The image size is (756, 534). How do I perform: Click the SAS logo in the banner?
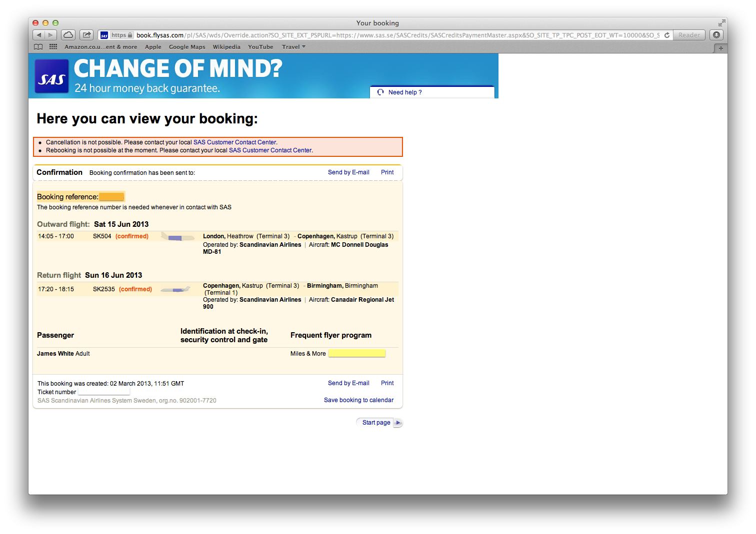coord(51,76)
